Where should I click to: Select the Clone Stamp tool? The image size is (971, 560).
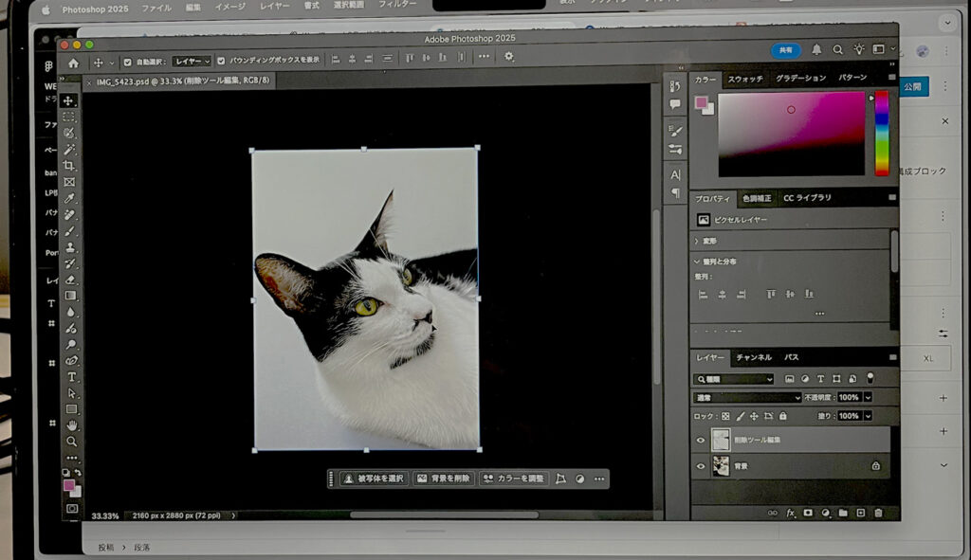tap(70, 247)
